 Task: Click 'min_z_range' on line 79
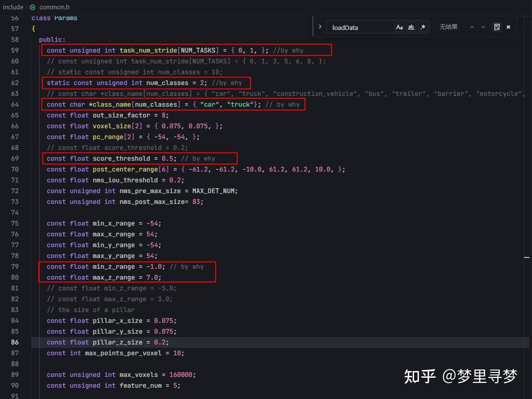[x=113, y=267]
